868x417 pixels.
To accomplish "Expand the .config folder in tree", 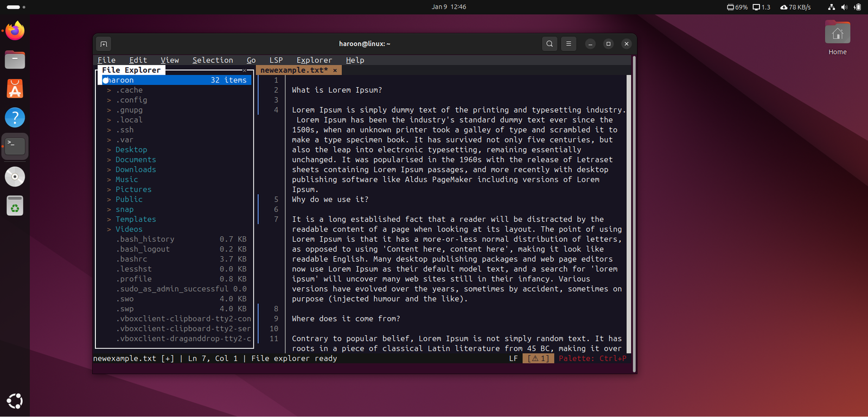I will click(x=131, y=100).
